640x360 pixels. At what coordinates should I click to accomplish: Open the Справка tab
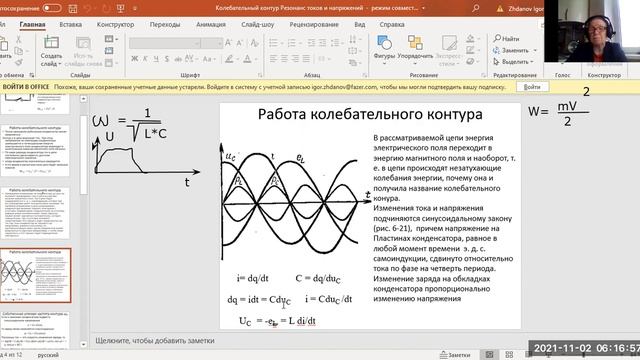pyautogui.click(x=392, y=24)
